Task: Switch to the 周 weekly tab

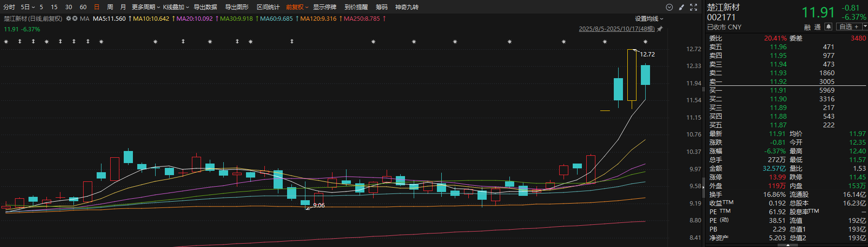Action: tap(110, 7)
